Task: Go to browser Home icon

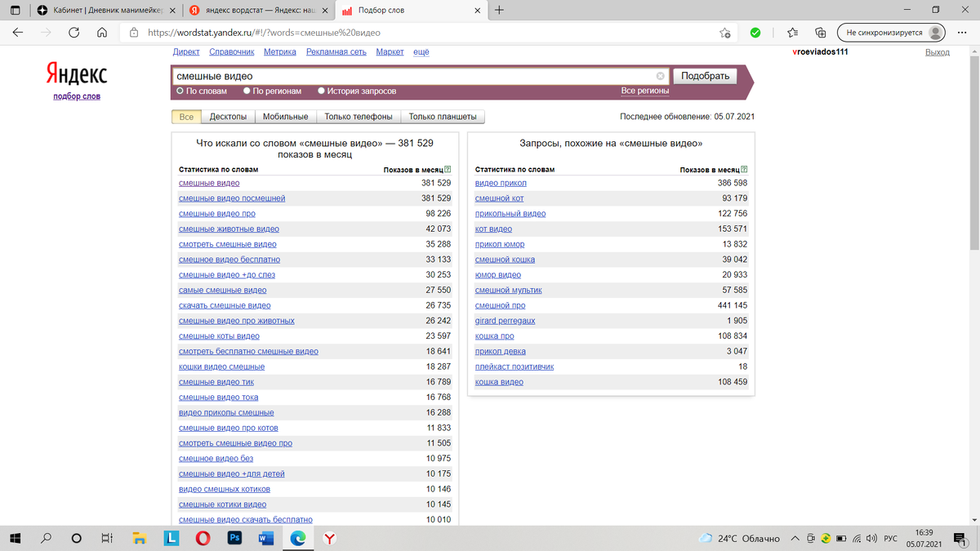Action: 102,33
